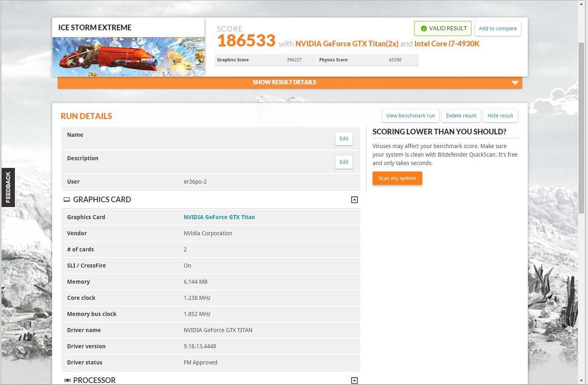Start Scan my system
The height and width of the screenshot is (385, 588).
(x=397, y=178)
